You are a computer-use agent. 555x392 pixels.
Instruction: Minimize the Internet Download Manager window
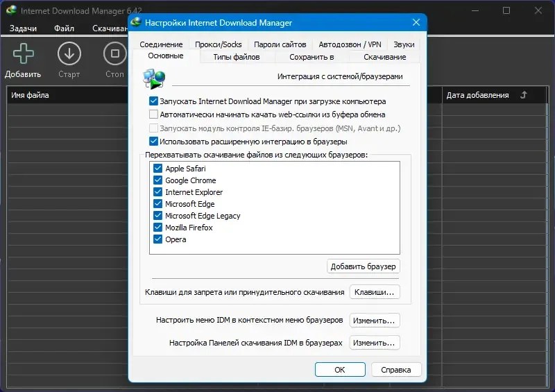(x=475, y=10)
